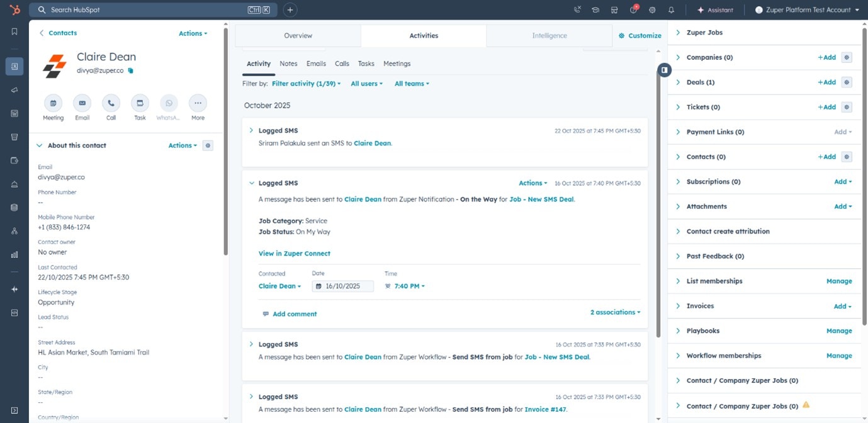Open the All users filter dropdown
The image size is (868, 423).
click(366, 84)
